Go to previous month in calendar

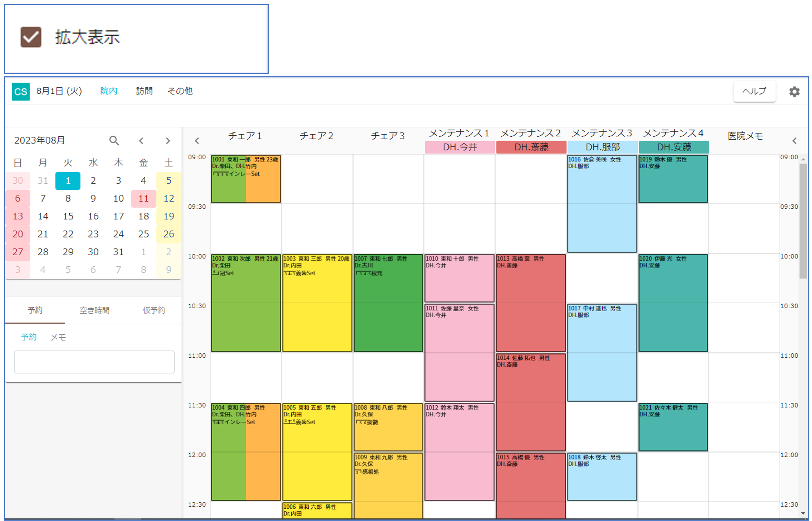[141, 141]
